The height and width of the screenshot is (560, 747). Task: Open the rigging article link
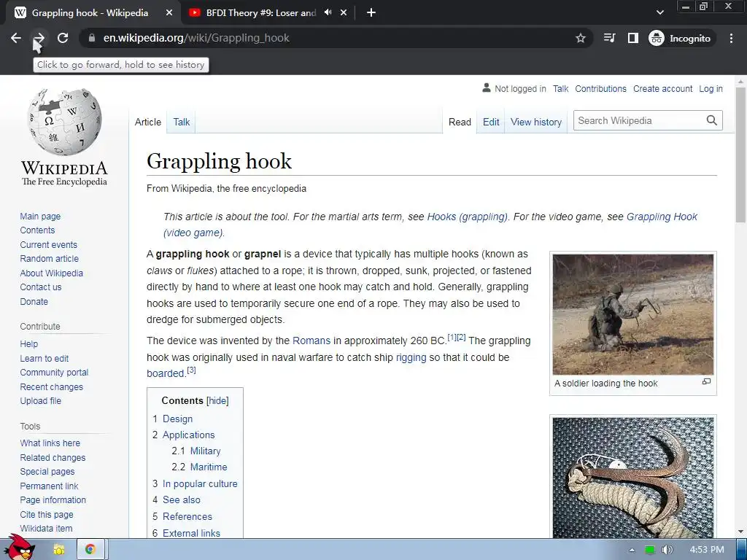pos(411,357)
